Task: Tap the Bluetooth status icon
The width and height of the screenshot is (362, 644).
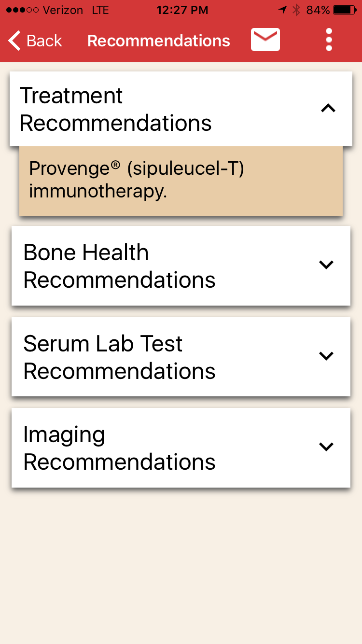Action: [296, 10]
